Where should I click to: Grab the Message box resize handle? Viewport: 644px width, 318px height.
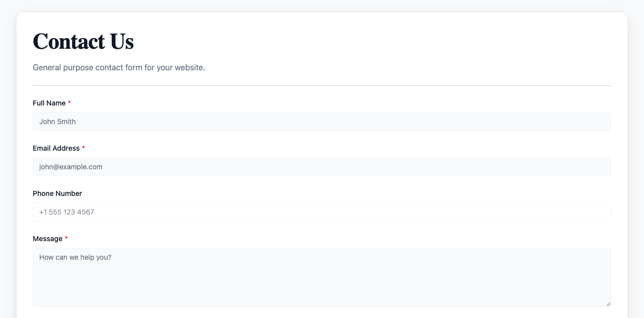608,304
